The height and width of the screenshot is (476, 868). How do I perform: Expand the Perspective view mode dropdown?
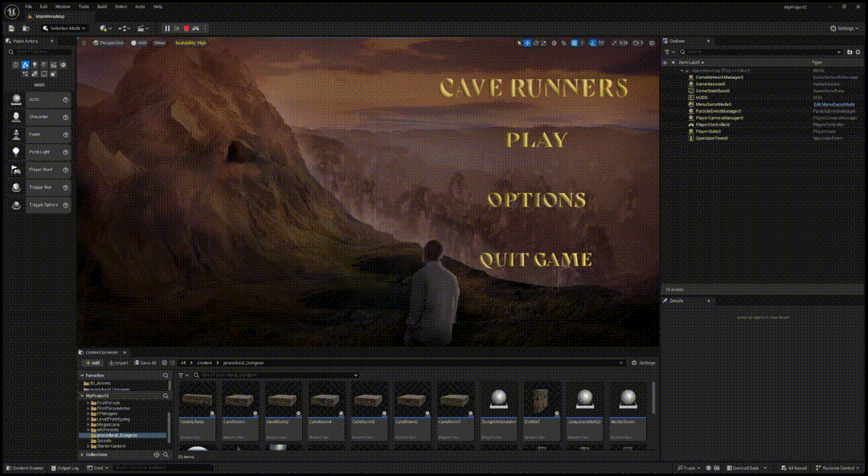click(106, 43)
